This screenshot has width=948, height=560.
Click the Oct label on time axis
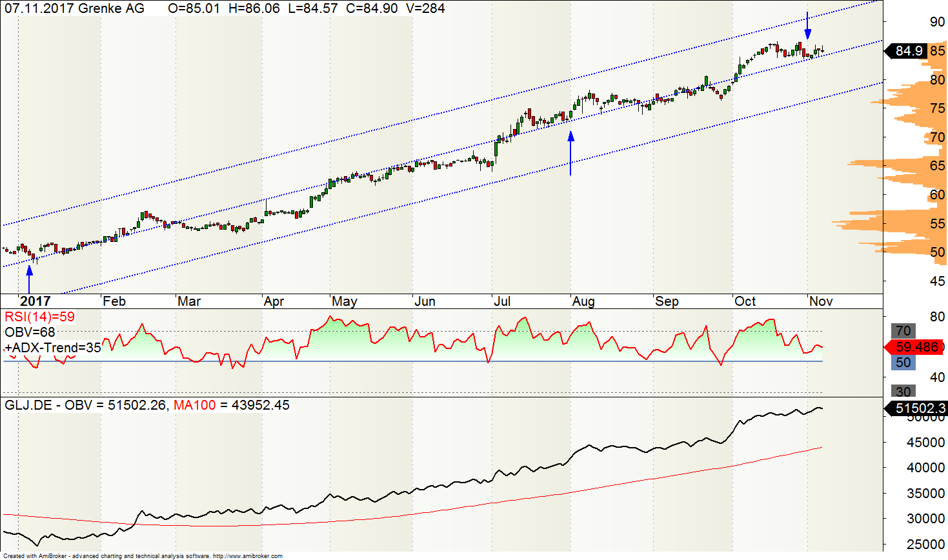tap(745, 301)
